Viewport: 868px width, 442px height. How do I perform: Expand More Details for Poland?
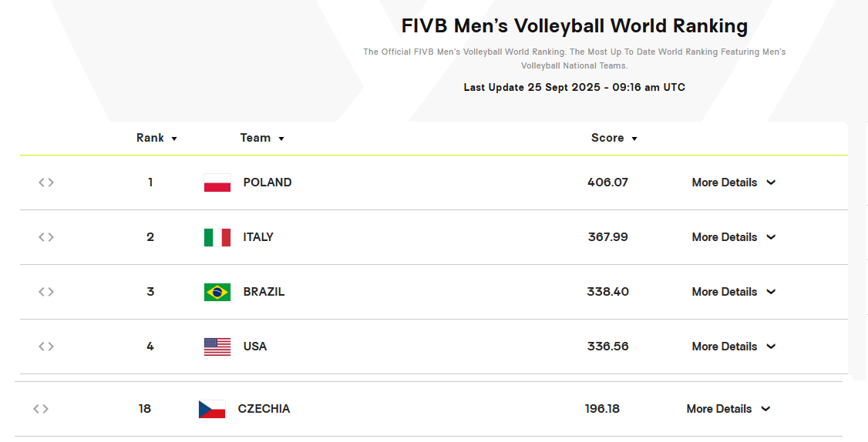coord(733,182)
